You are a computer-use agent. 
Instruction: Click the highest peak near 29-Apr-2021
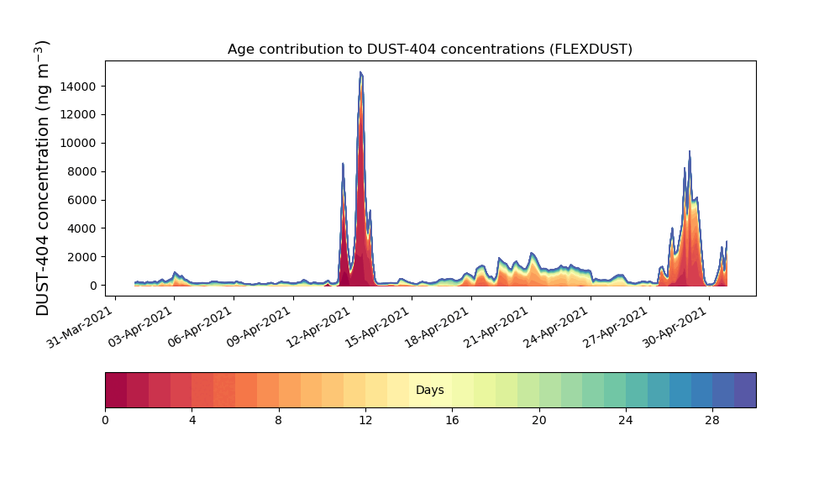[x=690, y=153]
